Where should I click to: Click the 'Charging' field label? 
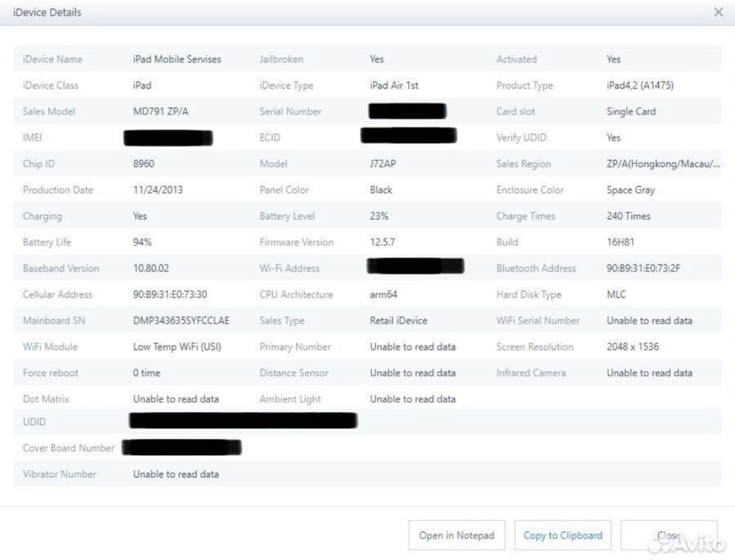(x=42, y=216)
